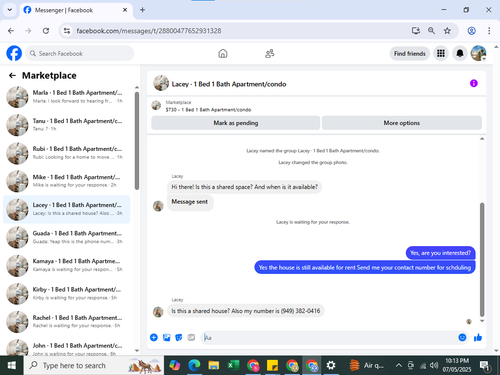Click the message 'Yes, are you interested?'

pos(440,253)
